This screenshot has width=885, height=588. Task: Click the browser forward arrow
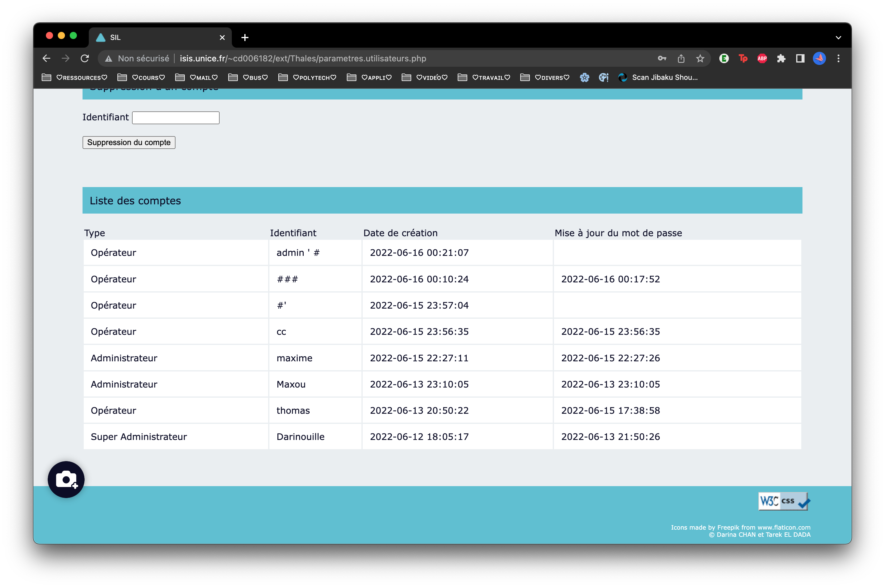(x=66, y=58)
